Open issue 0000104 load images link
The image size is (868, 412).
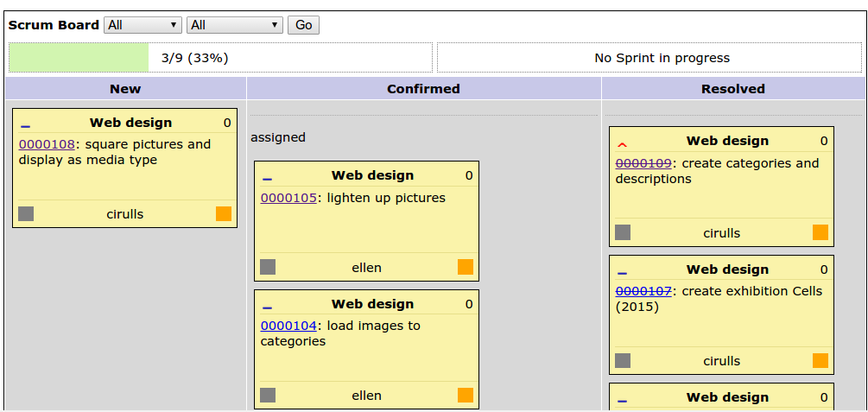[x=288, y=326]
